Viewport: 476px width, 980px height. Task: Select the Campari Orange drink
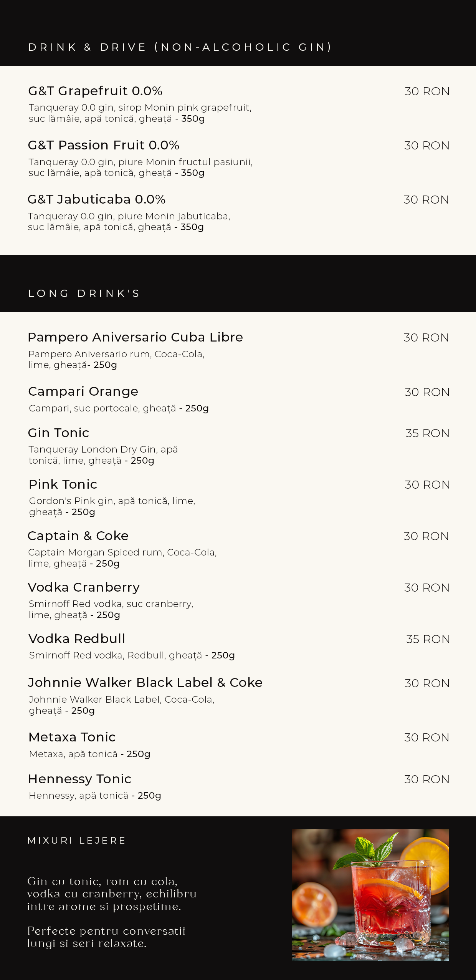83,391
